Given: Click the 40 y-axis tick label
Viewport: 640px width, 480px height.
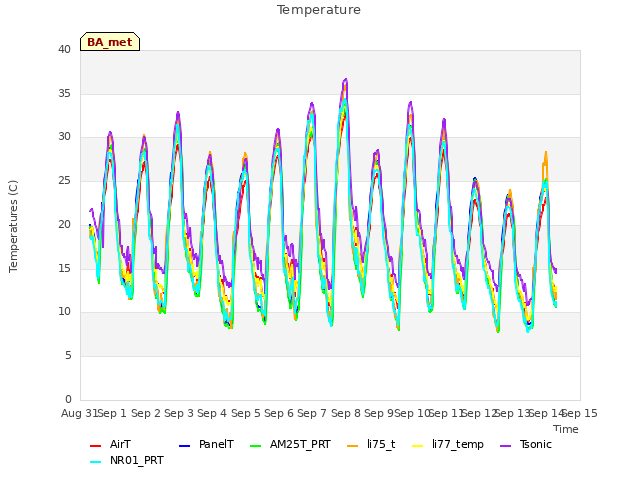Looking at the screenshot, I should (64, 49).
